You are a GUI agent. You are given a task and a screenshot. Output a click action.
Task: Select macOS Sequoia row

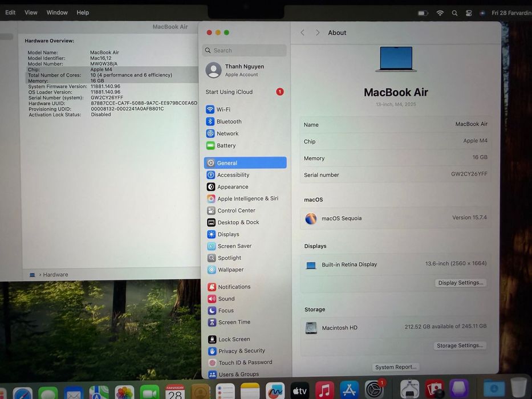coord(395,218)
